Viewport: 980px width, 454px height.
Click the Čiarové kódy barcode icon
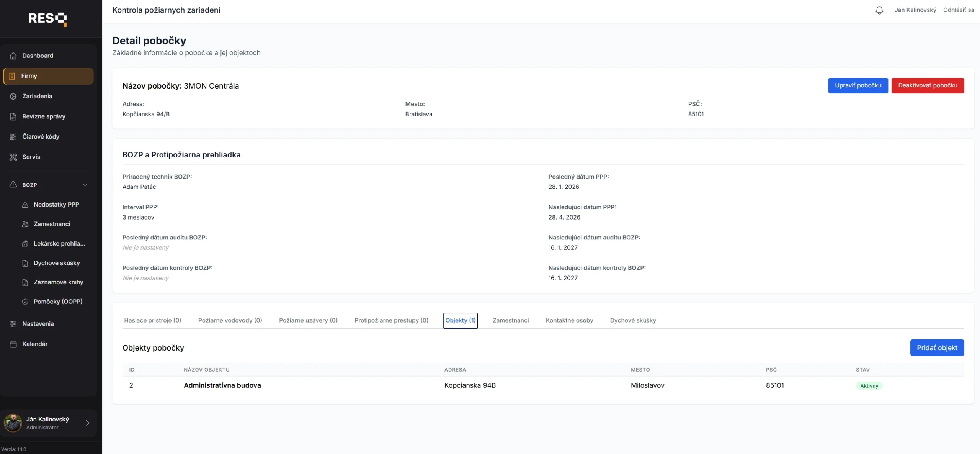coord(13,137)
